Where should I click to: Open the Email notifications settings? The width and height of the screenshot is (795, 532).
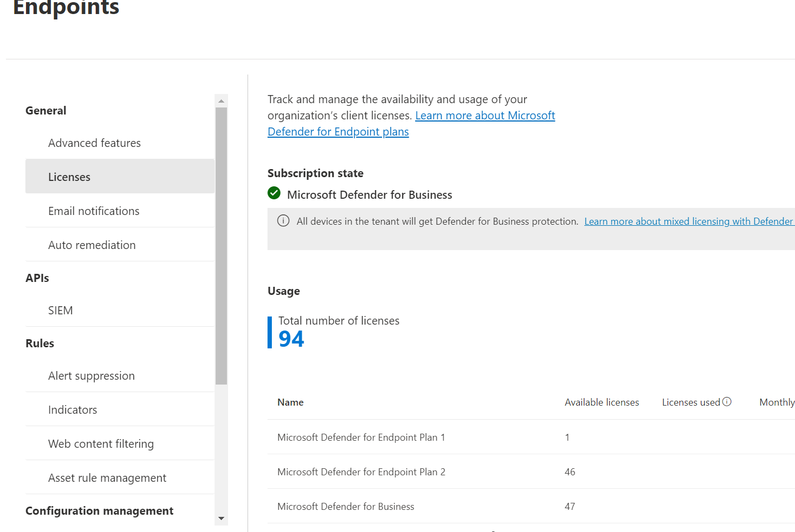click(93, 211)
